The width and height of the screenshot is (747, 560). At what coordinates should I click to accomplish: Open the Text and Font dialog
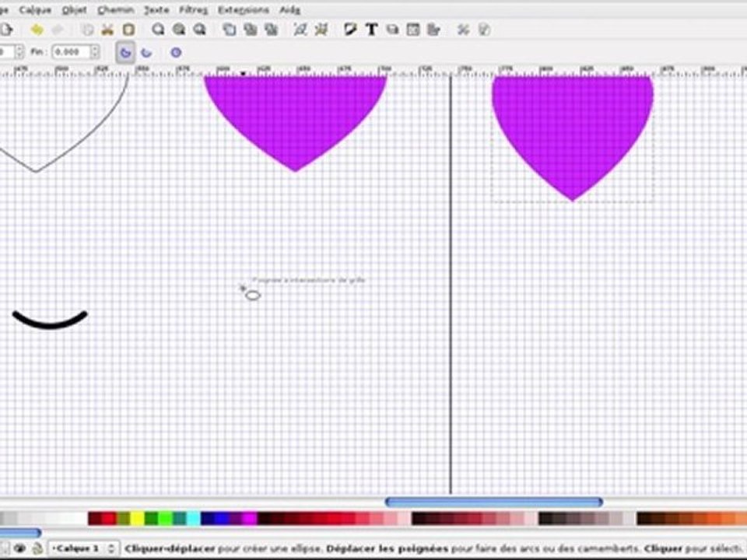pos(372,30)
